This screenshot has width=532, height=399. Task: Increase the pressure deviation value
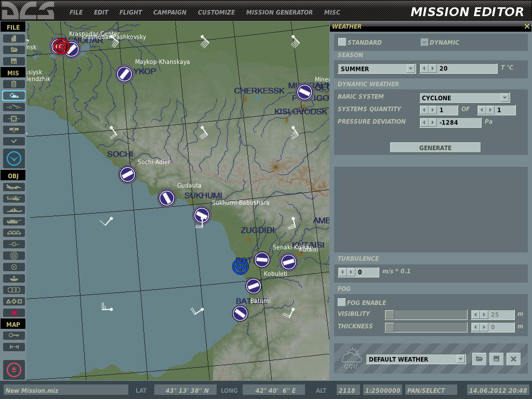tap(432, 123)
